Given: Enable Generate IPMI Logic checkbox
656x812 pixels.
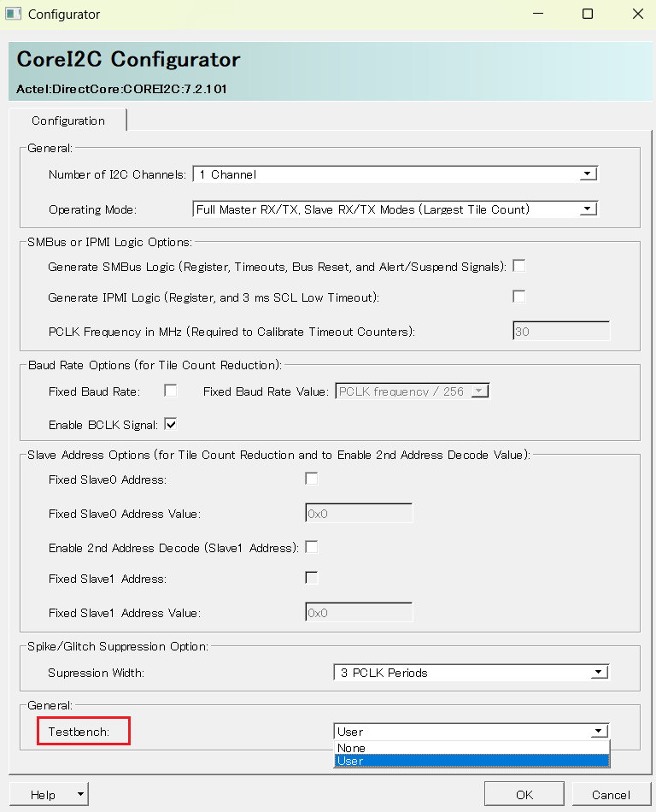Looking at the screenshot, I should point(518,297).
